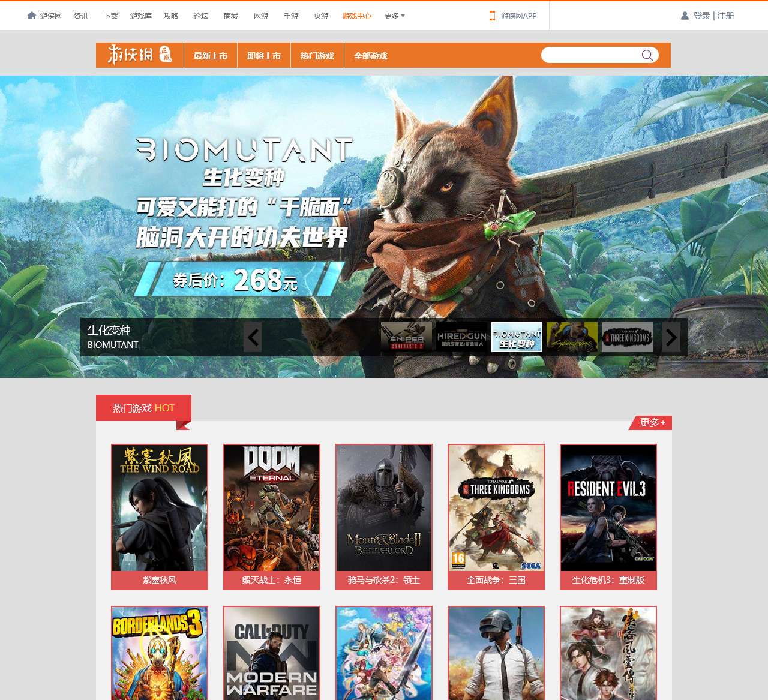Switch to the 全部游戏 tab
The height and width of the screenshot is (700, 768).
(371, 55)
